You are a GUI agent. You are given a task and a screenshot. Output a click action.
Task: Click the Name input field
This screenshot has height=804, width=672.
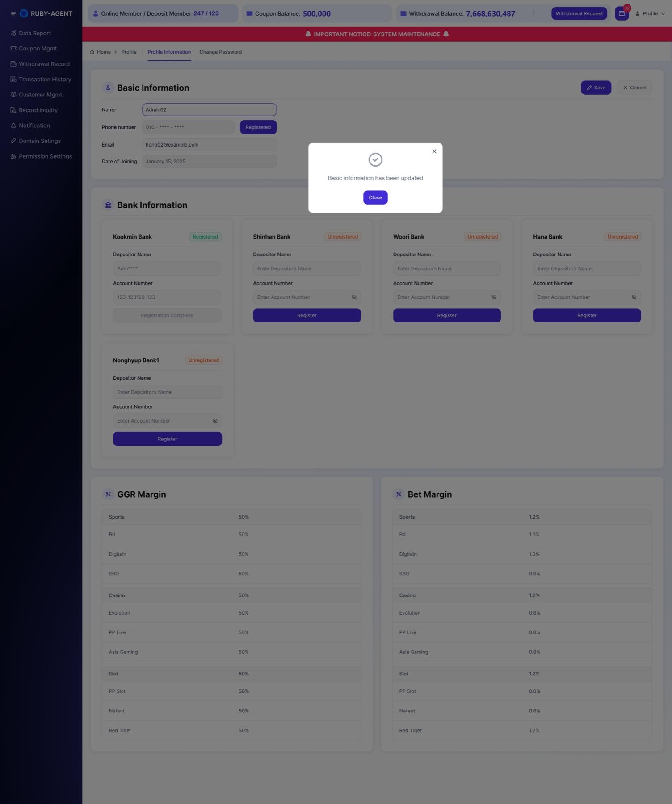point(210,109)
